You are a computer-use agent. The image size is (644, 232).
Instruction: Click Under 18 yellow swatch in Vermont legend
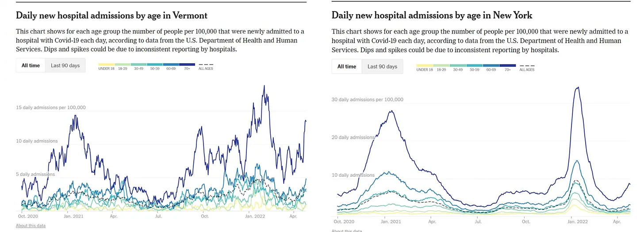coord(107,65)
